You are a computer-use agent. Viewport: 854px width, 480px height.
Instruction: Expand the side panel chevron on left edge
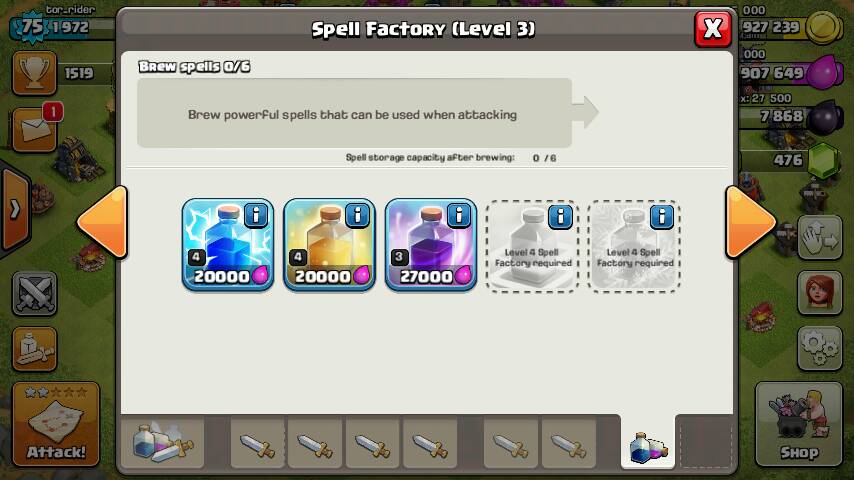click(x=15, y=209)
